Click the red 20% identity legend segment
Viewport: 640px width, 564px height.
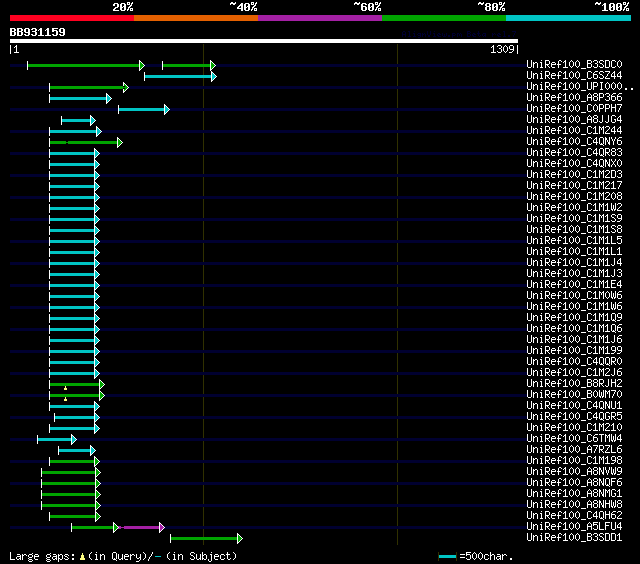click(x=72, y=18)
